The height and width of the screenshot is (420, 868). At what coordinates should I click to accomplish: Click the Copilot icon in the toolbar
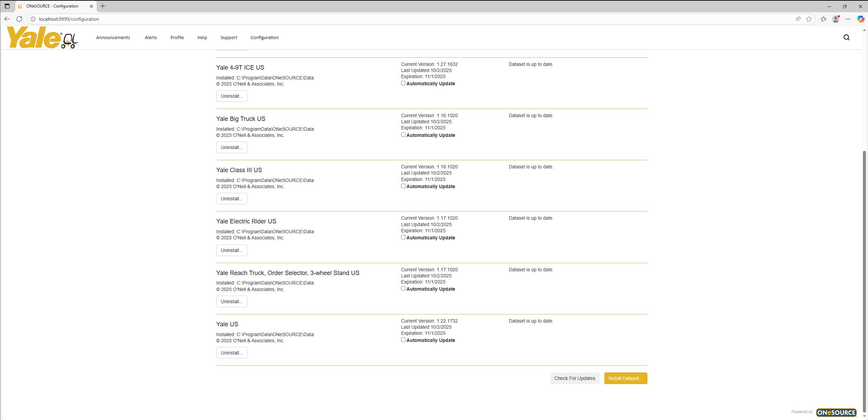point(861,19)
